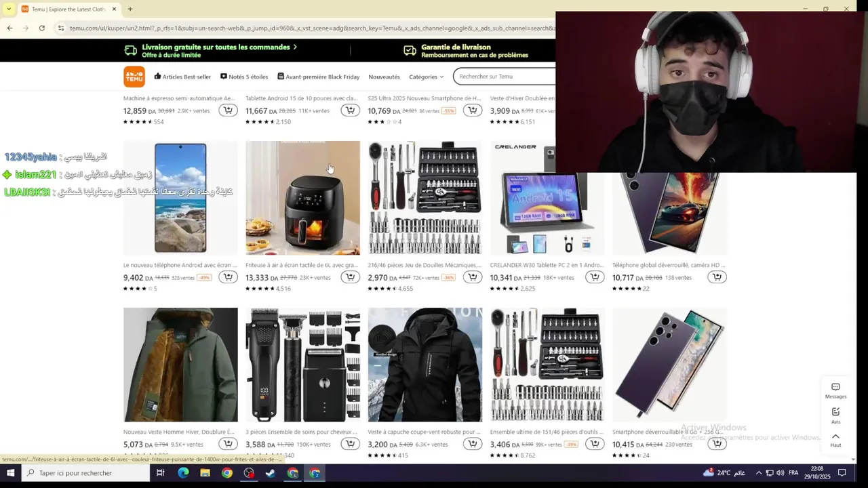Add the 10,717 DA unlocked phone to cart
The height and width of the screenshot is (488, 868).
[x=717, y=277]
